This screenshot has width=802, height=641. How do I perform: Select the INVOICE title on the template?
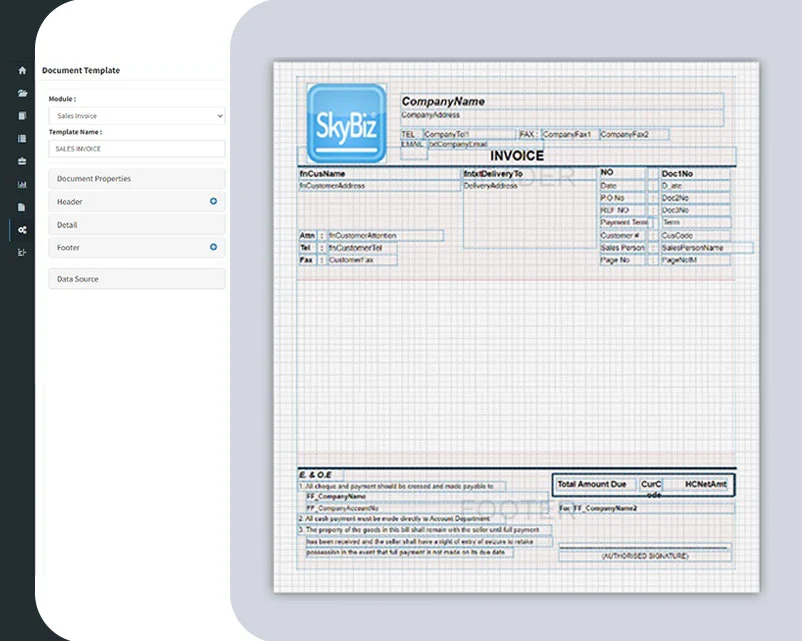(x=516, y=156)
